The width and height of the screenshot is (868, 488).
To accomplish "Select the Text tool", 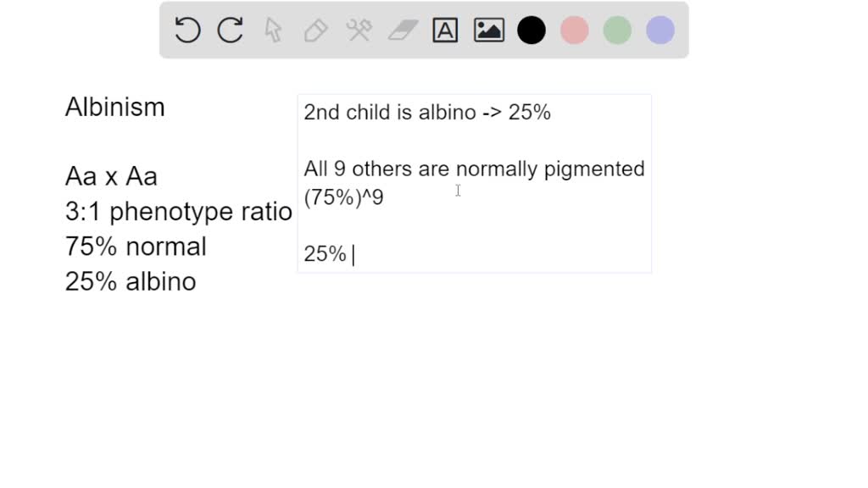I will point(445,30).
